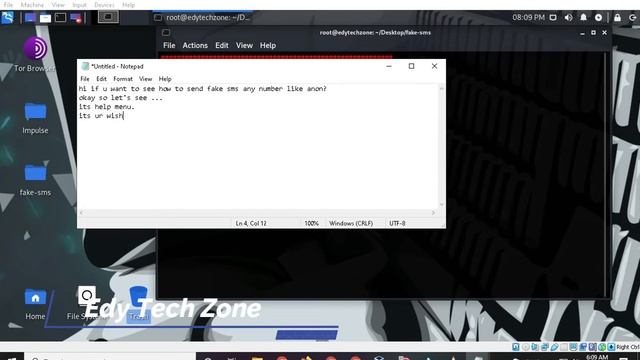Image resolution: width=640 pixels, height=360 pixels.
Task: Click the power manager tray icon
Action: click(x=598, y=18)
